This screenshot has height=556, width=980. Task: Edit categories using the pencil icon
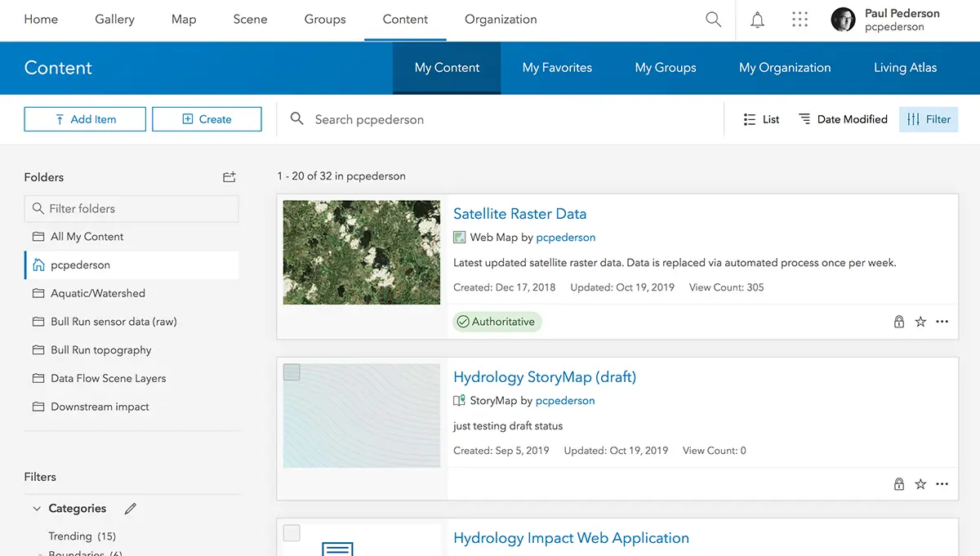[x=130, y=508]
